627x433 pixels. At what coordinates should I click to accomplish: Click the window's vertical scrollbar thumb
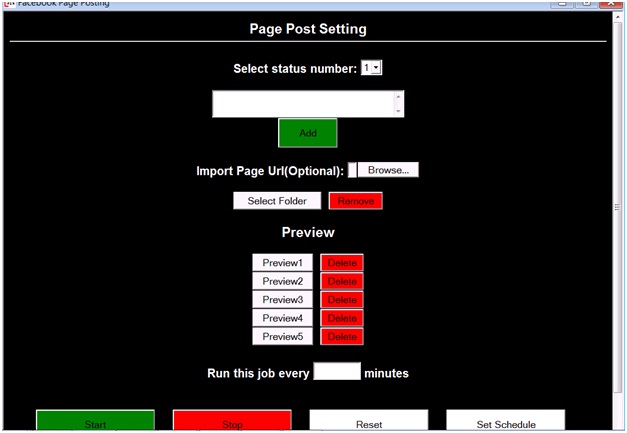[x=618, y=207]
